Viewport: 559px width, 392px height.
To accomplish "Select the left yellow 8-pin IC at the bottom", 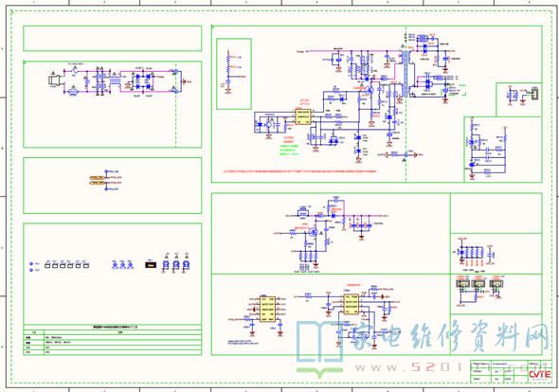I will click(268, 310).
